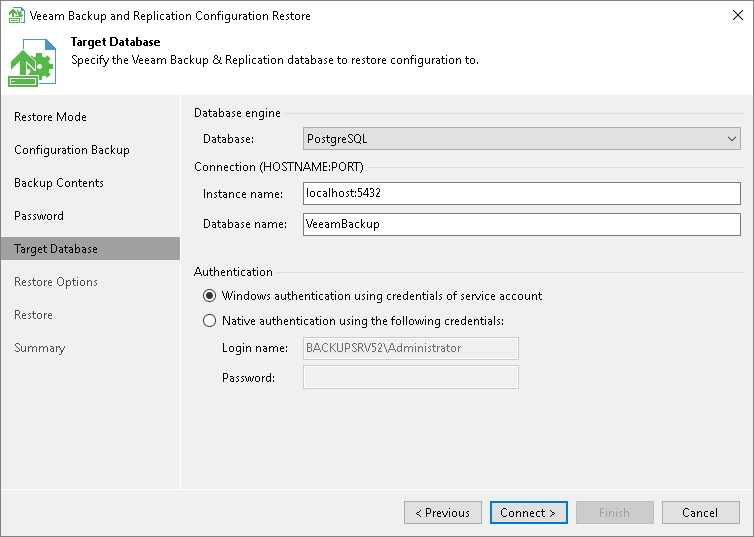Click the Password input field
This screenshot has width=754, height=537.
[x=410, y=377]
